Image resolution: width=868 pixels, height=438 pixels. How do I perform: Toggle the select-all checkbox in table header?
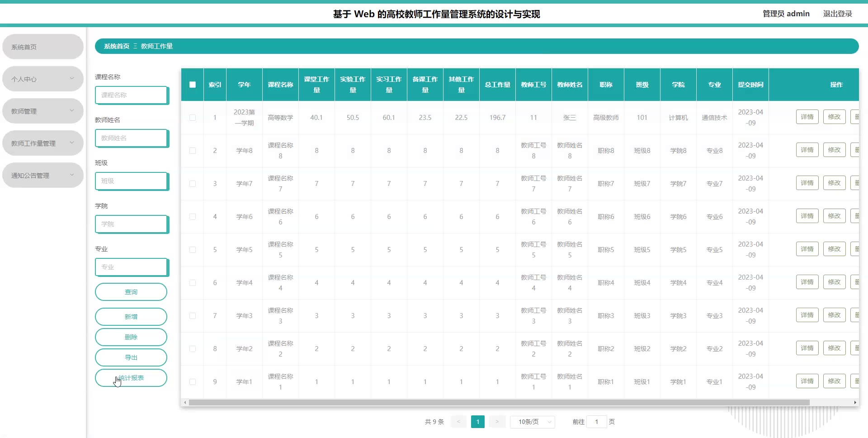point(193,85)
